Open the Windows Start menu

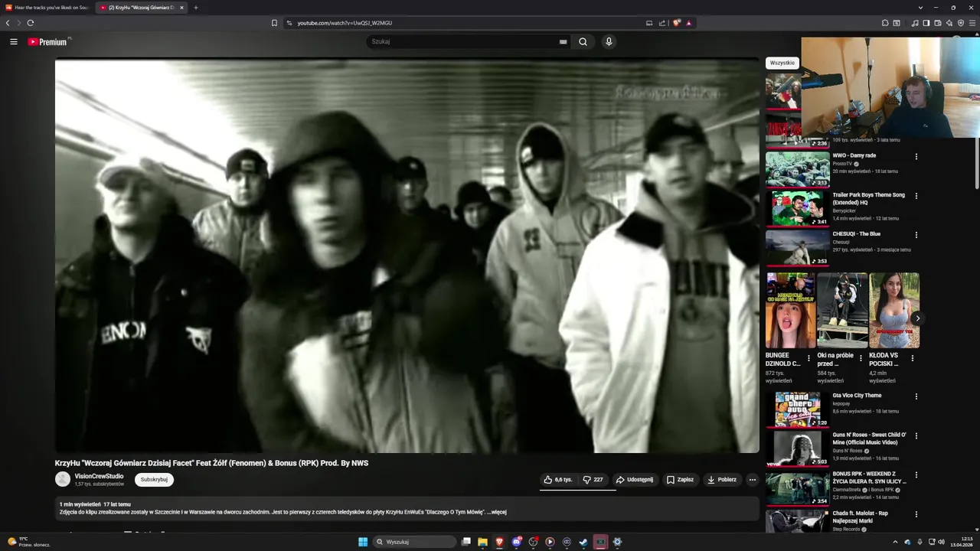(363, 542)
